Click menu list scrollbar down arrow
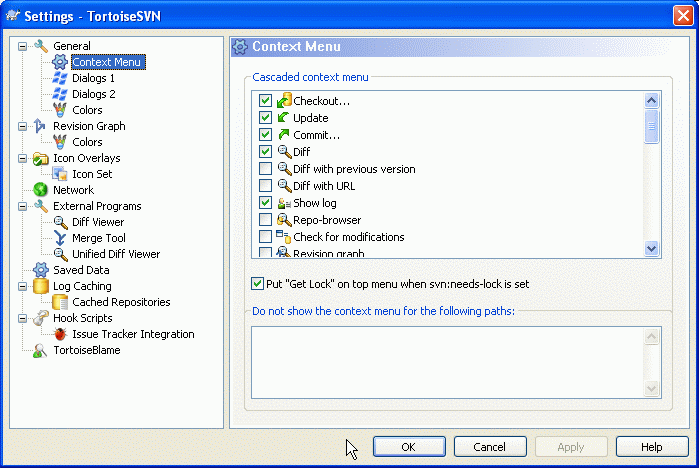The image size is (699, 468). tap(651, 248)
